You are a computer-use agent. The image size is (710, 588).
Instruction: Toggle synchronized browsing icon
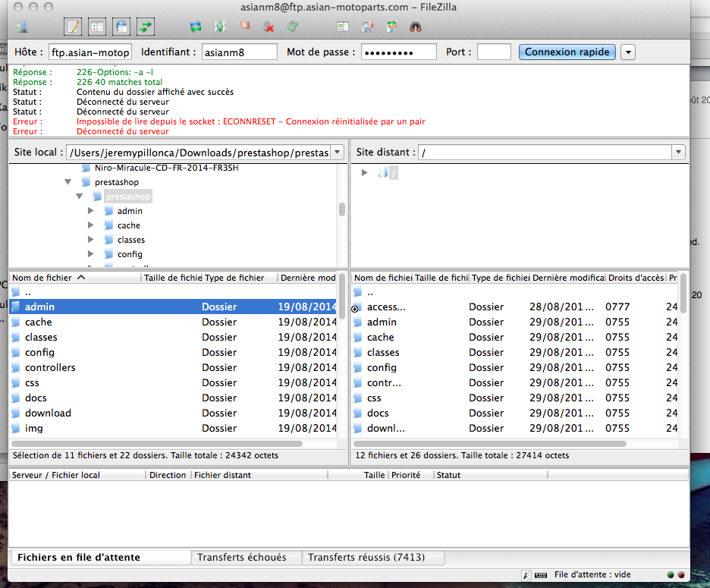[x=391, y=27]
